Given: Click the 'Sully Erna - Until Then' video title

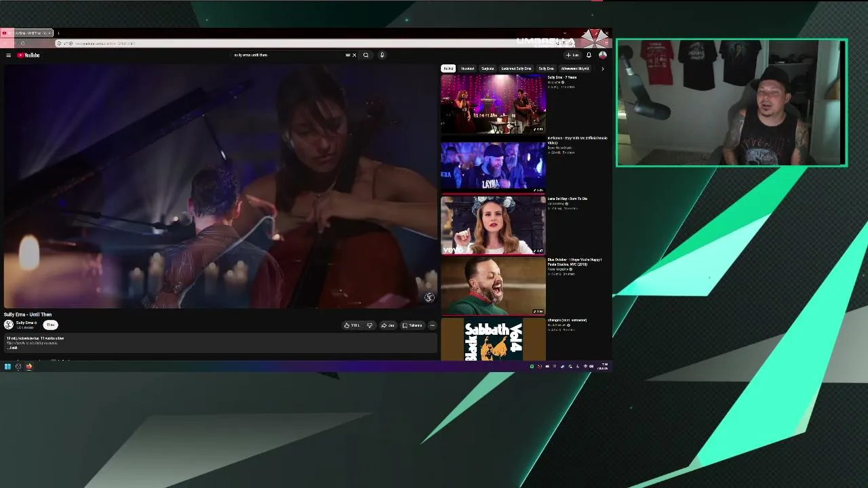Looking at the screenshot, I should (28, 314).
